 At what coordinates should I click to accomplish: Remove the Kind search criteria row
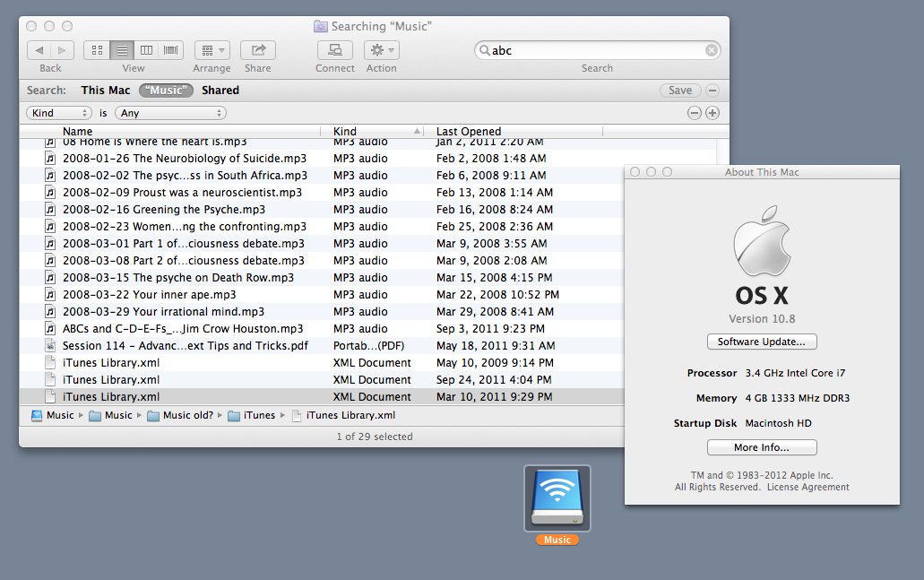(x=695, y=113)
